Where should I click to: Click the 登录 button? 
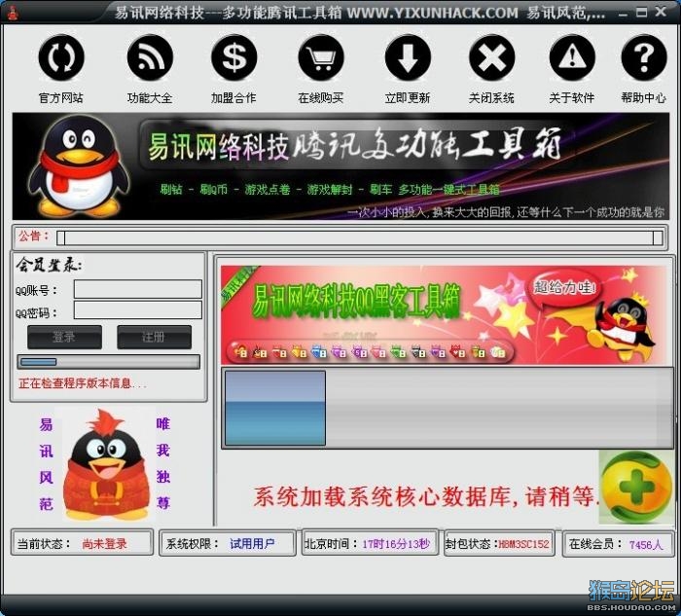tap(65, 337)
